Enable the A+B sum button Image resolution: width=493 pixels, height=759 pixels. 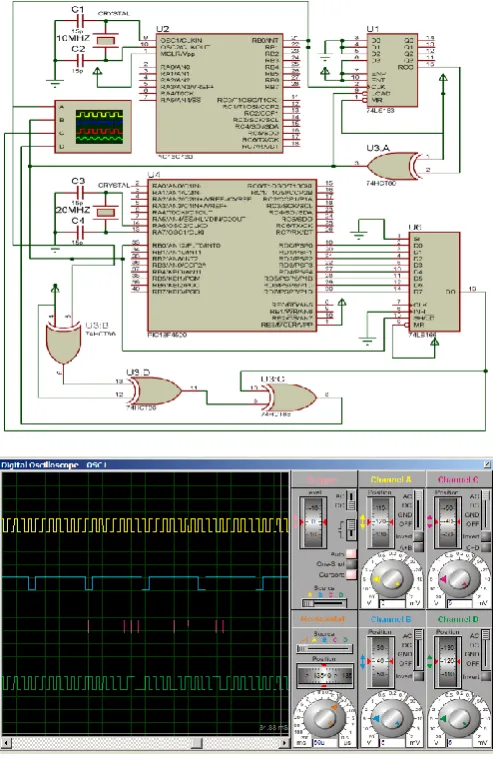tap(419, 546)
